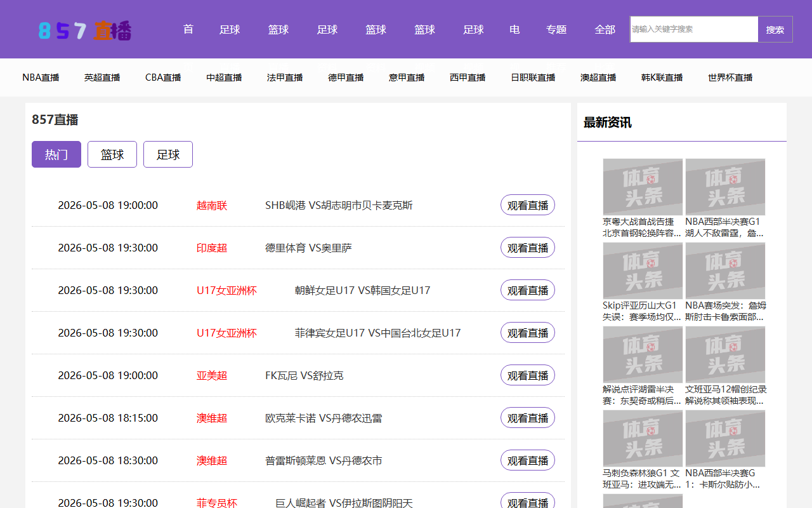
Task: Click U17女亚洲杯 label in 菲律宾女足U17 row
Action: tap(226, 333)
